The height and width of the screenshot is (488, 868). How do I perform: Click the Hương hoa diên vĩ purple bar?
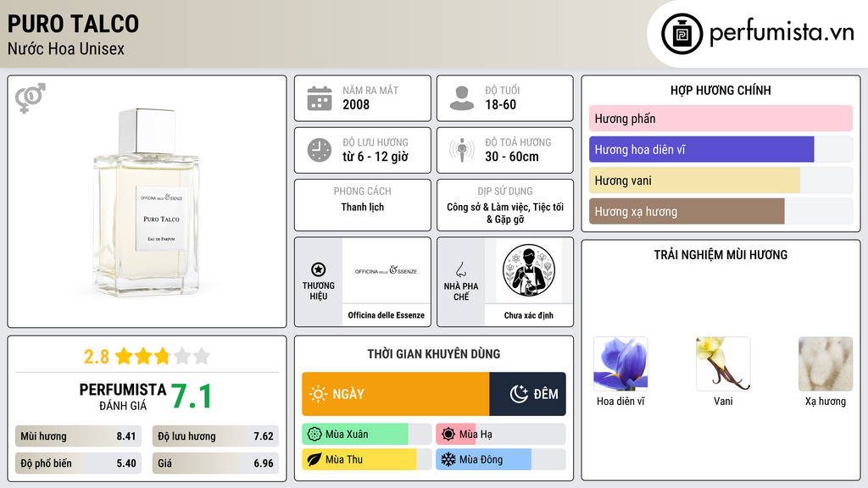click(701, 149)
